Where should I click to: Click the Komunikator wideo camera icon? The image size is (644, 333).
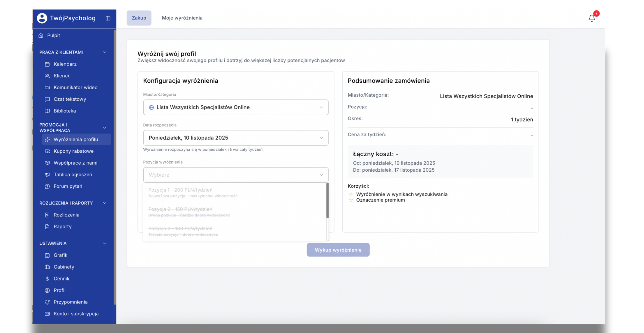tap(47, 88)
